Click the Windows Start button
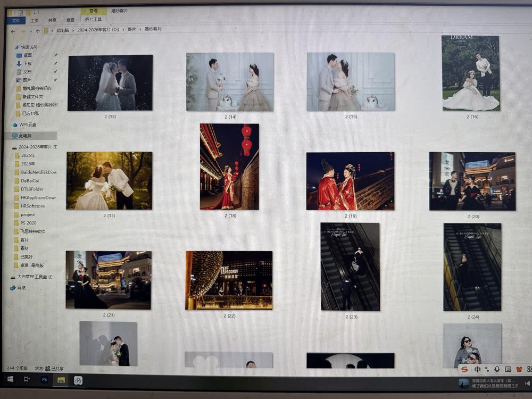This screenshot has width=532, height=399. click(10, 379)
